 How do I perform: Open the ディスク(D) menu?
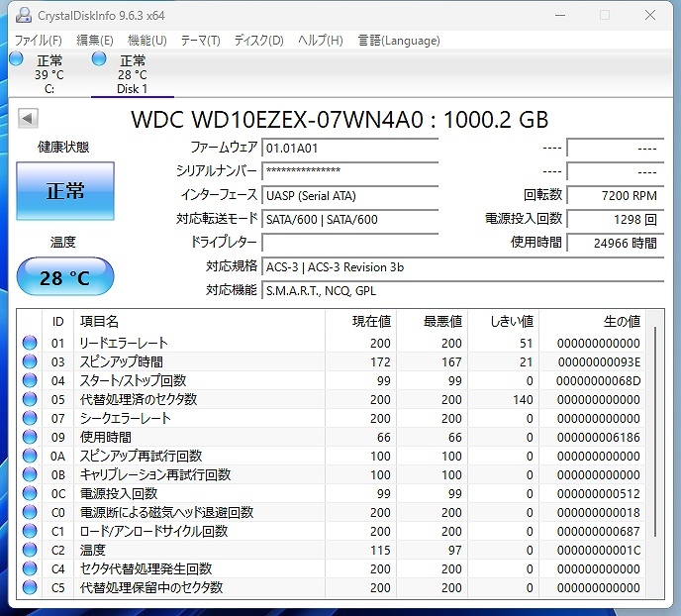pyautogui.click(x=259, y=41)
